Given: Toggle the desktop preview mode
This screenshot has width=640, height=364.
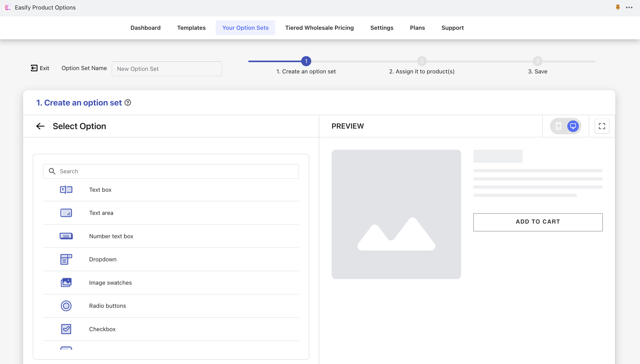Looking at the screenshot, I should [x=573, y=126].
